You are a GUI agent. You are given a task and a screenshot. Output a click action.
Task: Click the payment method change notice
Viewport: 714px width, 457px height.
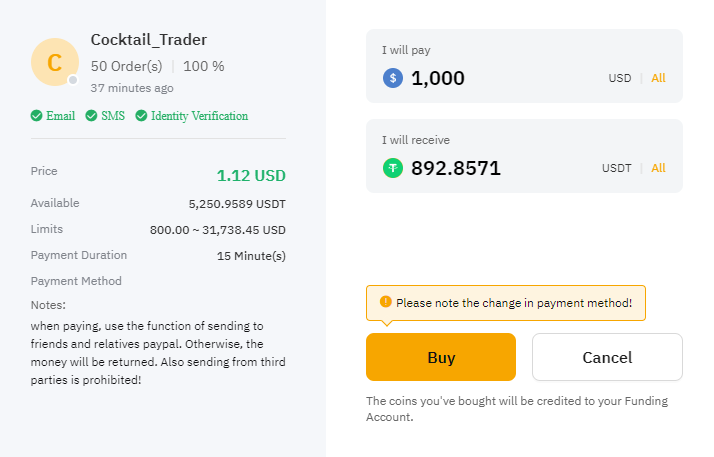click(506, 303)
